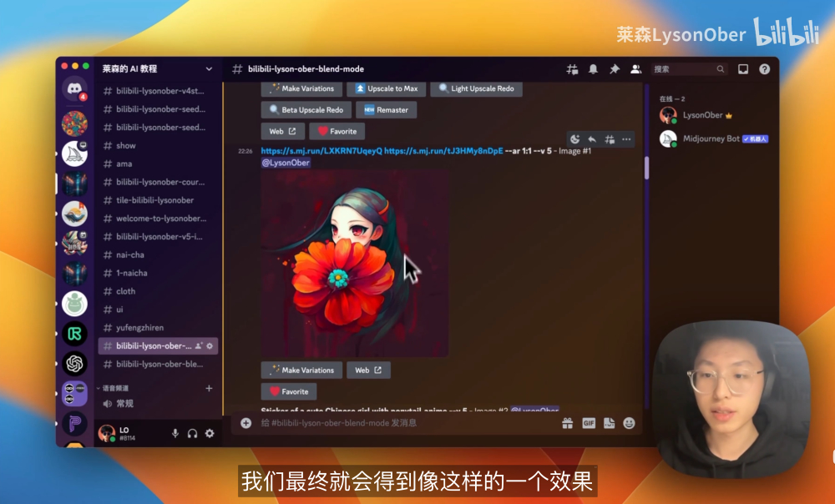835x504 pixels.
Task: Open Discord home direct messages icon
Action: pyautogui.click(x=74, y=88)
